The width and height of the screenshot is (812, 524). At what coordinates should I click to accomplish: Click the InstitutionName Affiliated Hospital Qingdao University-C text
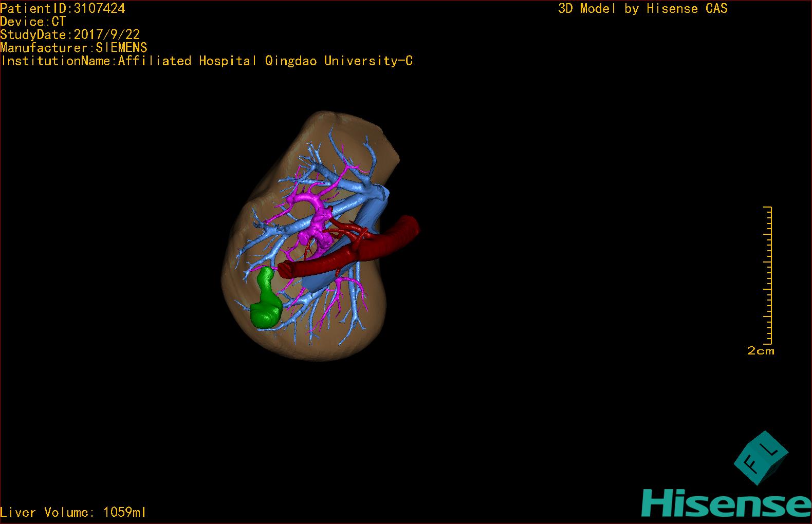click(x=207, y=61)
